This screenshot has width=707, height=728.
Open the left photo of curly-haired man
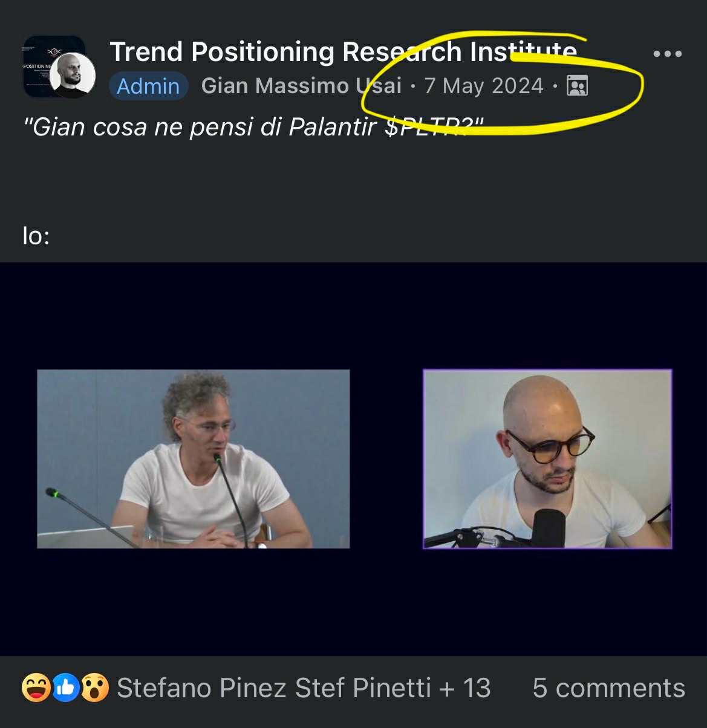point(194,459)
